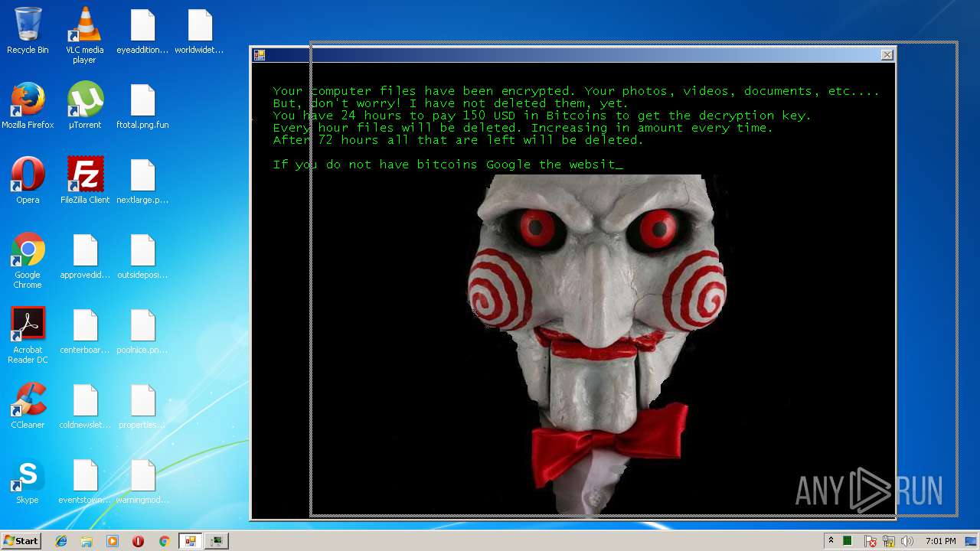The height and width of the screenshot is (551, 980).
Task: Open the Skype desktop shortcut
Action: [x=28, y=481]
